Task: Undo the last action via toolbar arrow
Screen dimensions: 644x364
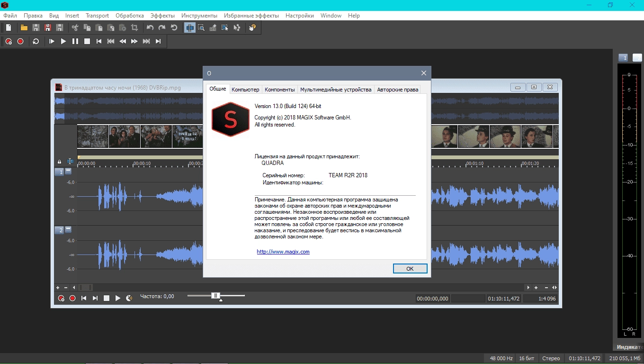Action: (150, 27)
